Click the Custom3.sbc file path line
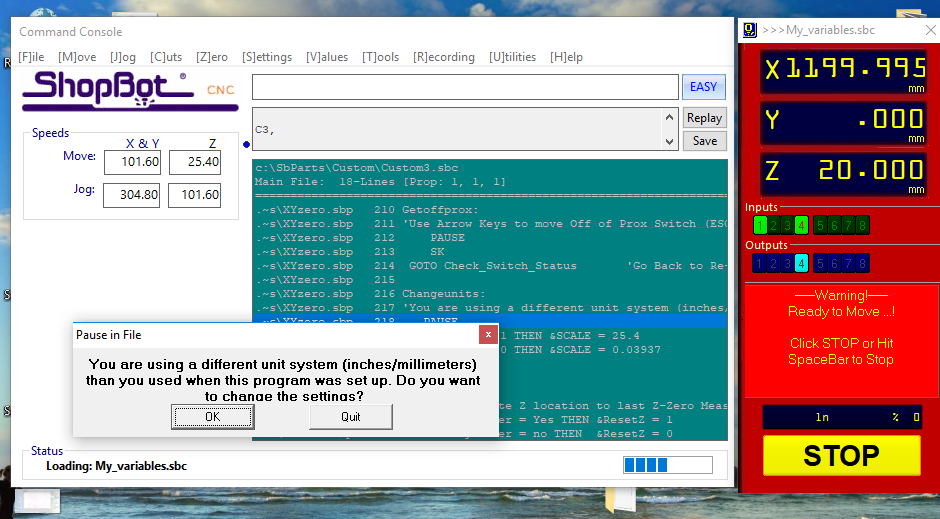Screen dimensions: 940x519 357,168
